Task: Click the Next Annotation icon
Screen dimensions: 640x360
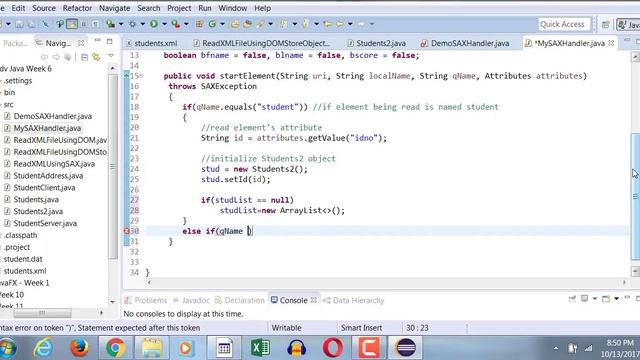Action: pos(283,24)
